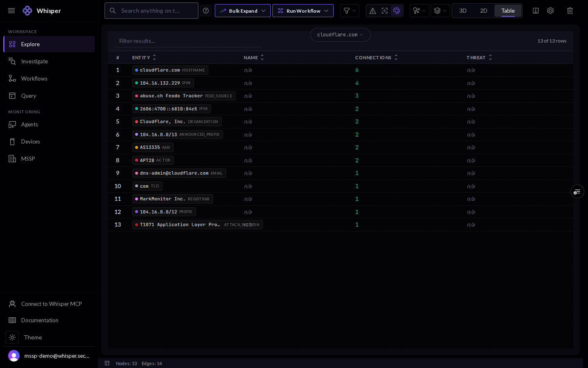Toggle the Theme sun button
The width and height of the screenshot is (588, 368).
click(12, 337)
